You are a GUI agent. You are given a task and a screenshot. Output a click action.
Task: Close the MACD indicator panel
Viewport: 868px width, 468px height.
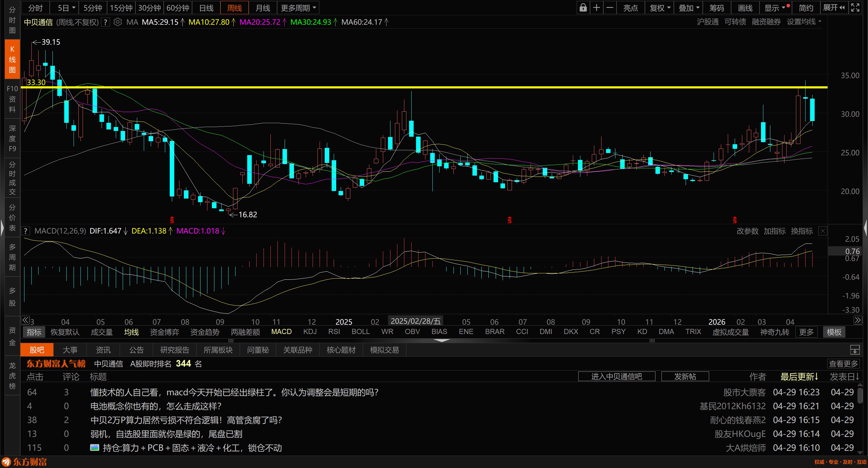coord(822,231)
